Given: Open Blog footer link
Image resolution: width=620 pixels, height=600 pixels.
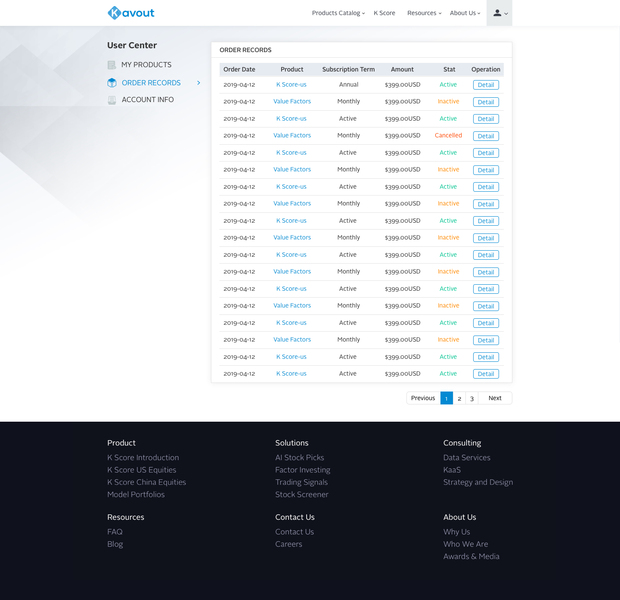Looking at the screenshot, I should click(115, 544).
